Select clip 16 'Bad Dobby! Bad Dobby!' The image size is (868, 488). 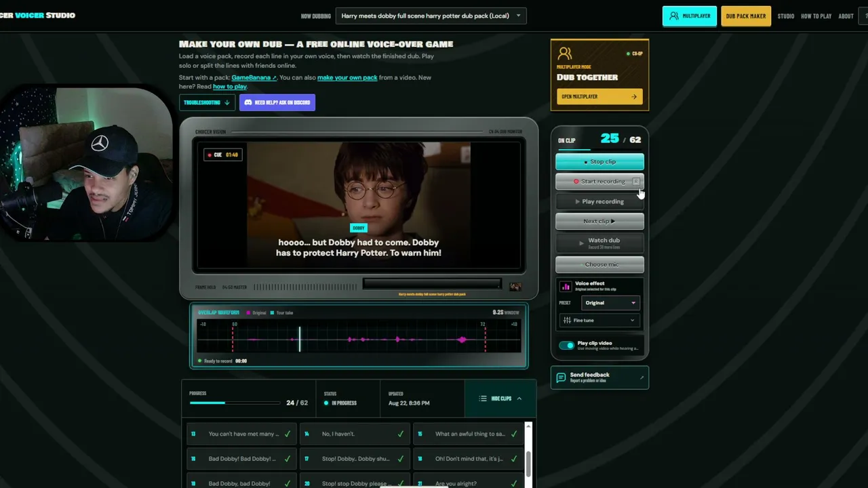(x=241, y=459)
